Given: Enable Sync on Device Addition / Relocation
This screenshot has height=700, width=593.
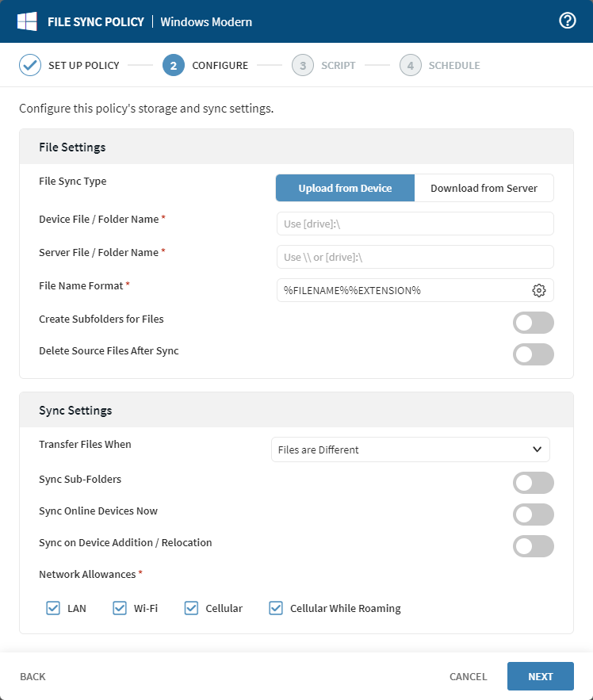Looking at the screenshot, I should 533,546.
